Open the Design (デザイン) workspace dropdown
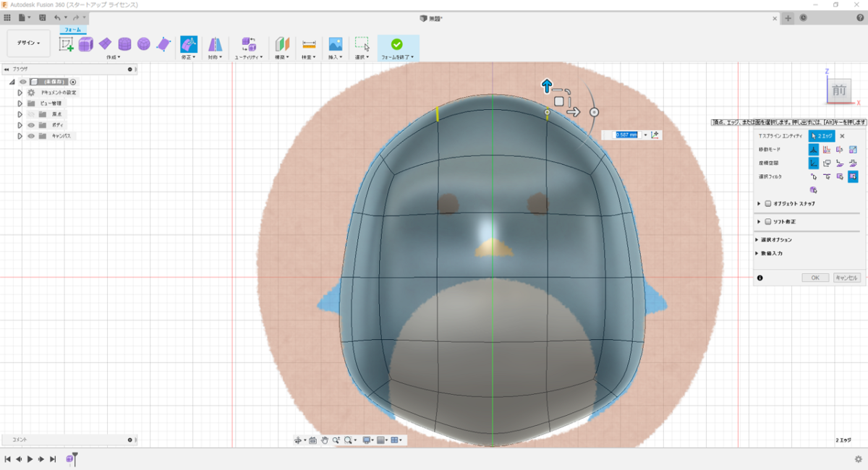 pos(29,43)
